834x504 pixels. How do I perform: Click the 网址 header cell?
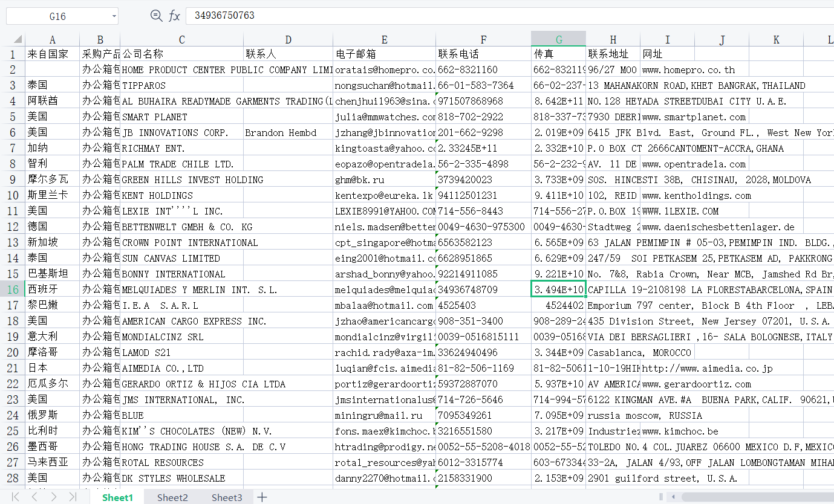[668, 54]
